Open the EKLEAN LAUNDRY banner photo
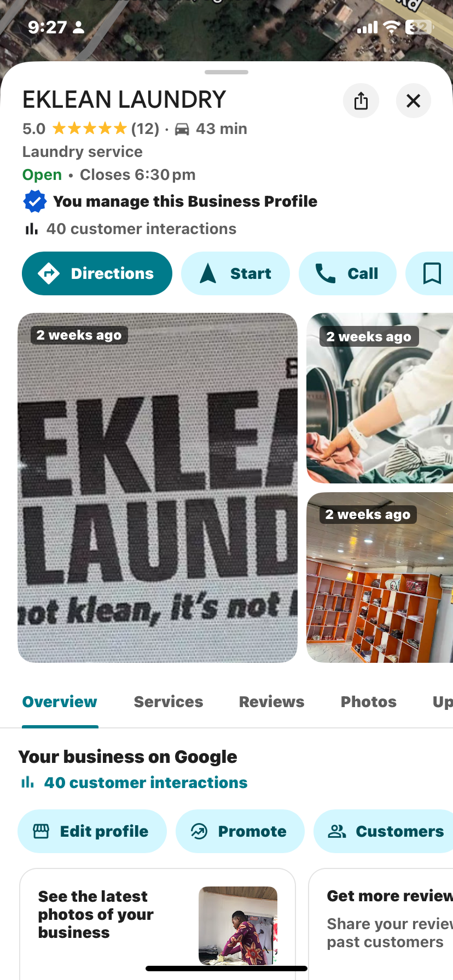This screenshot has width=453, height=980. click(158, 488)
